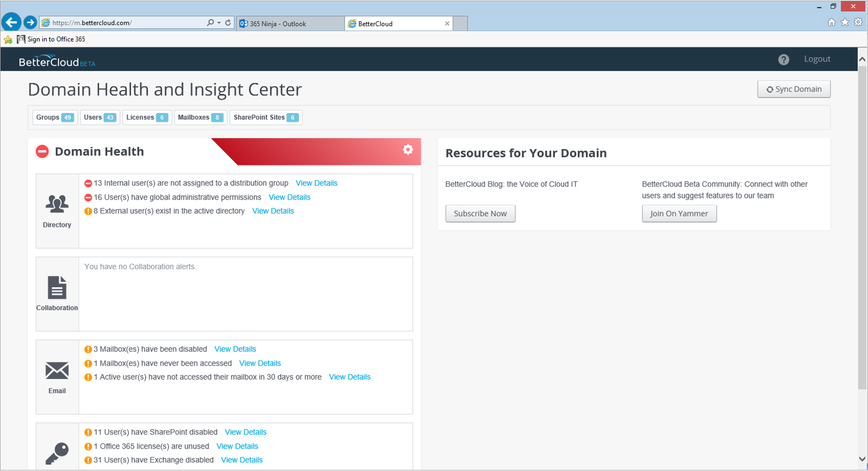Click the add-to-favorites-bar star icon
868x471 pixels.
(x=8, y=39)
